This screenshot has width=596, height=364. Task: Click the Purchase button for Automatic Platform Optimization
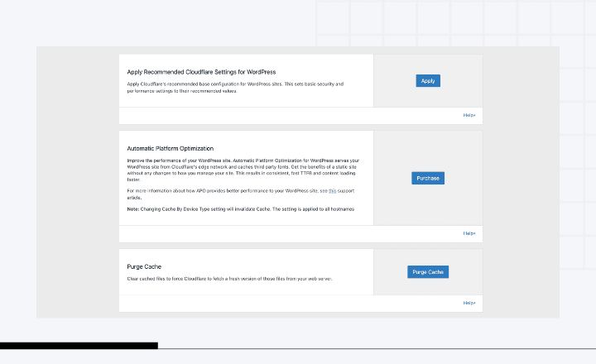pyautogui.click(x=428, y=178)
